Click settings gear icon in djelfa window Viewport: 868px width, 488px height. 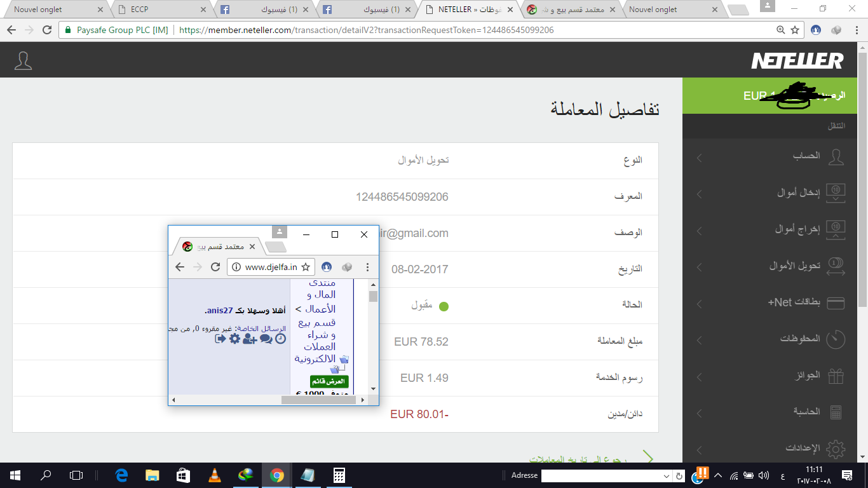pyautogui.click(x=234, y=339)
